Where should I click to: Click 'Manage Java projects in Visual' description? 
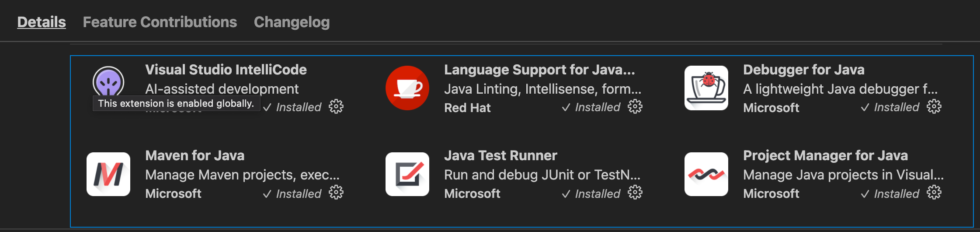point(844,175)
